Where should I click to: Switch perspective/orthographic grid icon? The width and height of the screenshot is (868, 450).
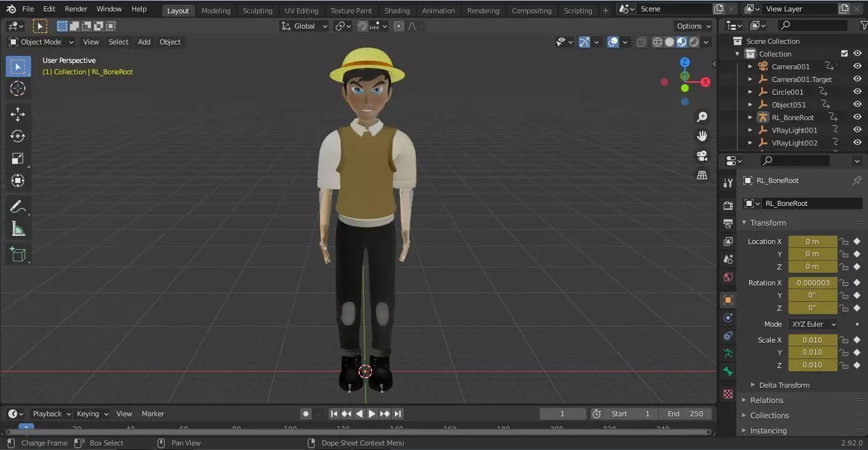(702, 175)
